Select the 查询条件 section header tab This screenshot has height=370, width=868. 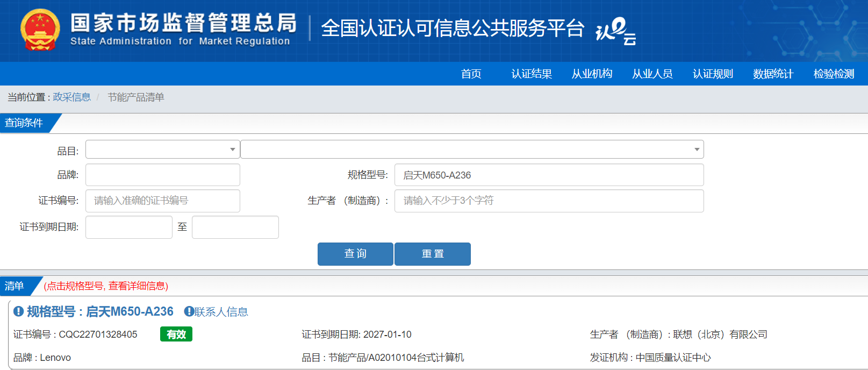point(24,123)
